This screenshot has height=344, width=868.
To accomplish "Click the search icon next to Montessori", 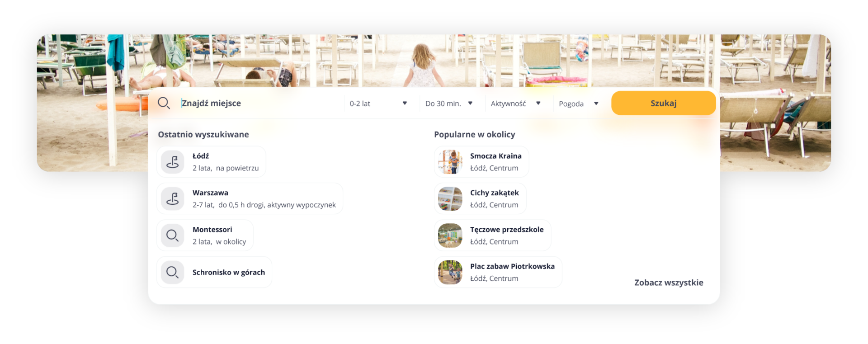I will 173,236.
